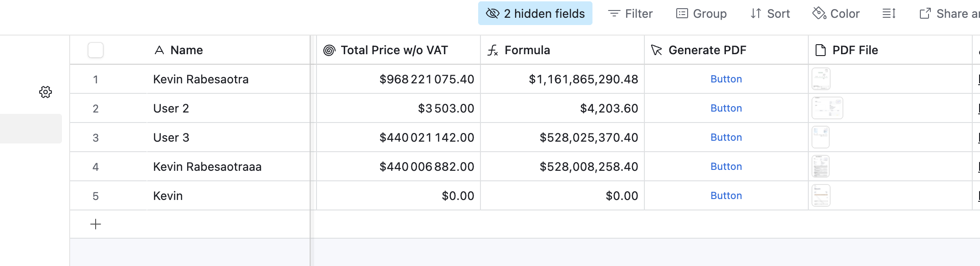This screenshot has width=980, height=266.
Task: Click the share icon beside Share
Action: (924, 14)
